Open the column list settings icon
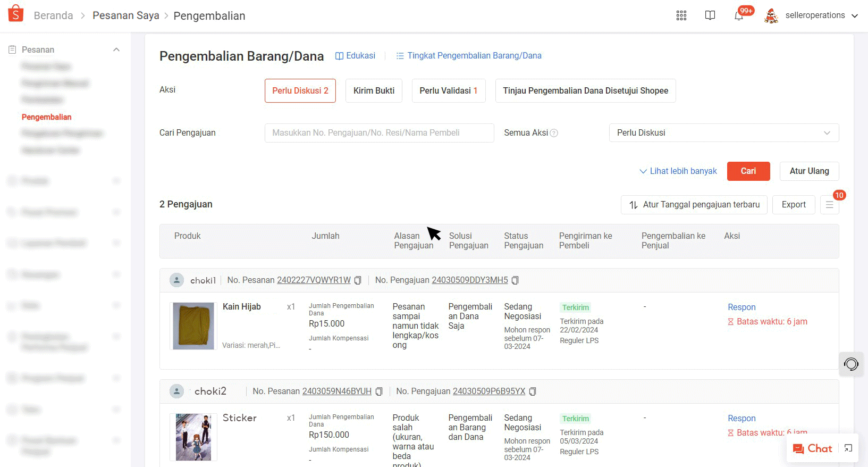868x467 pixels. pos(829,205)
